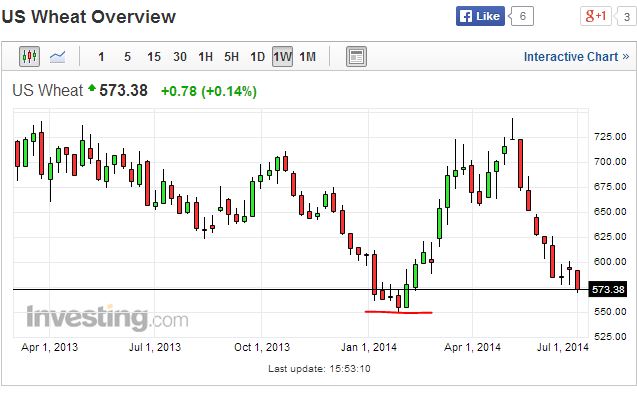Select the 1D timeframe
Screen dimensions: 637x402
click(258, 57)
